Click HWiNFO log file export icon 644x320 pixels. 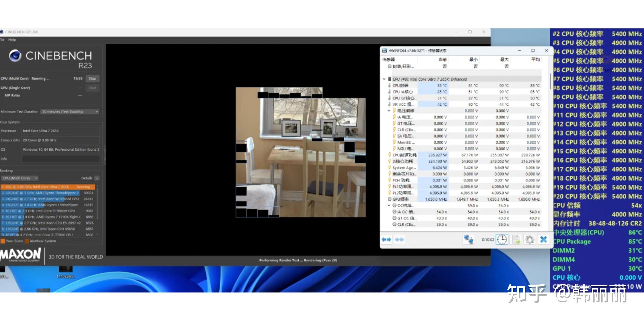coord(516,239)
